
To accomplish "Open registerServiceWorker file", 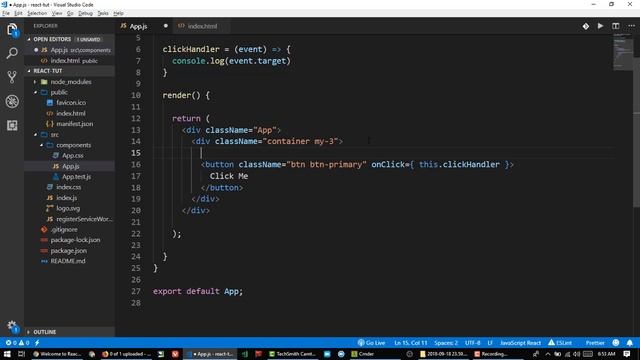I will tap(69, 219).
